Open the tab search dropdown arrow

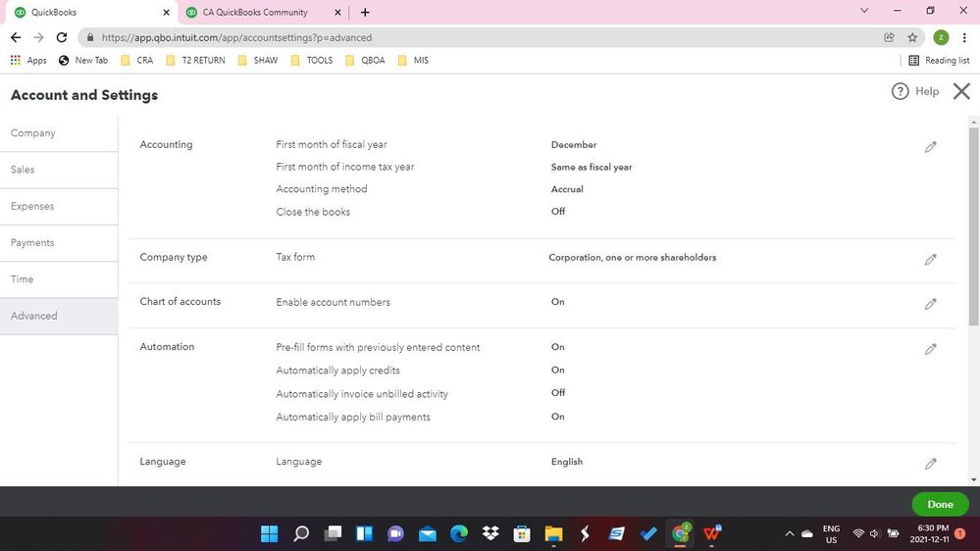864,11
